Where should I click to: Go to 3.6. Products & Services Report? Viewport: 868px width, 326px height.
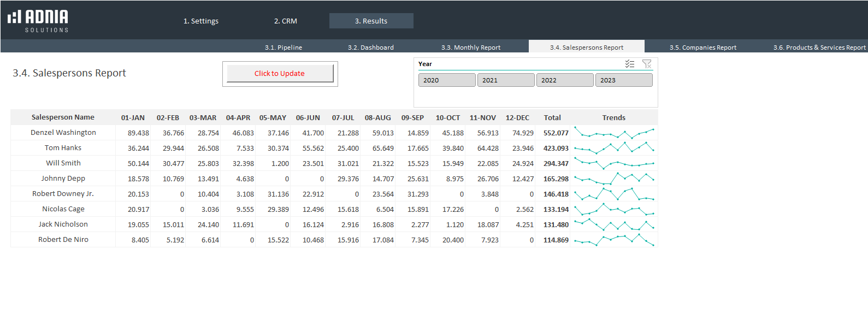pos(819,48)
